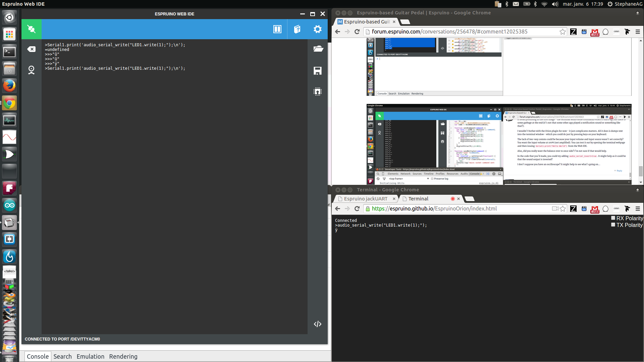This screenshot has width=644, height=362.
Task: Open the volume indicator in top panel
Action: [x=555, y=4]
